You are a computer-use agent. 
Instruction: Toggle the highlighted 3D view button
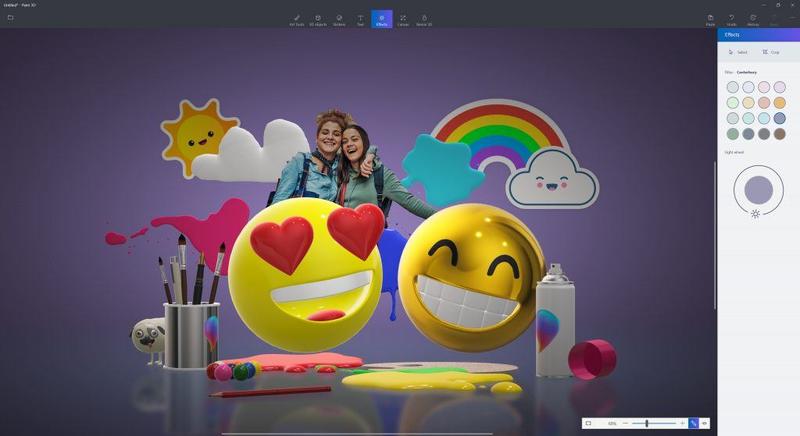(693, 423)
